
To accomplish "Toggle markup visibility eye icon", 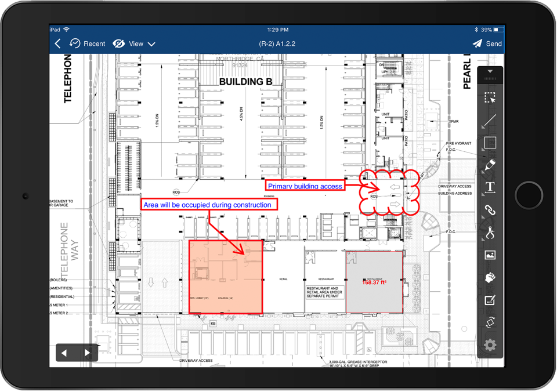I will coord(118,43).
